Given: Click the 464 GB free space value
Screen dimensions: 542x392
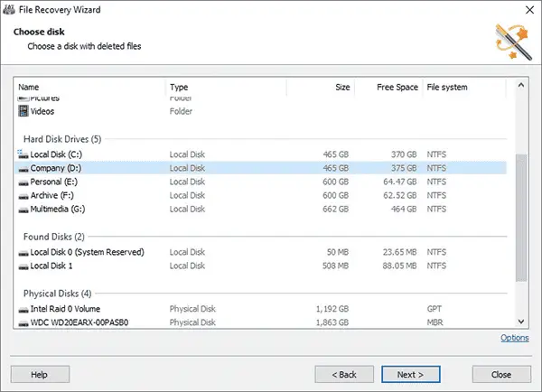Looking at the screenshot, I should [404, 209].
